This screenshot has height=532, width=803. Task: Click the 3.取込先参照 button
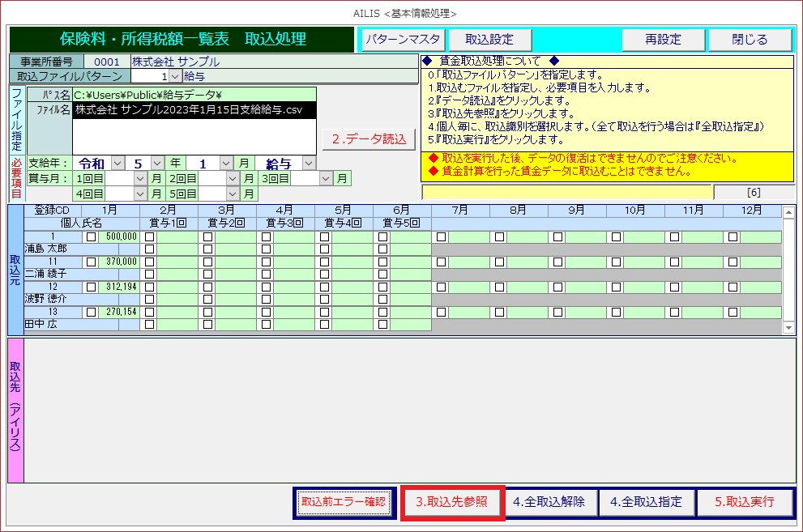(x=452, y=502)
